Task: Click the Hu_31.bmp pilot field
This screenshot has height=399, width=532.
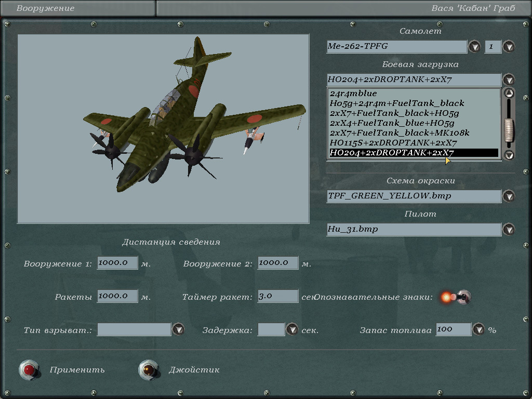Action: [x=414, y=229]
